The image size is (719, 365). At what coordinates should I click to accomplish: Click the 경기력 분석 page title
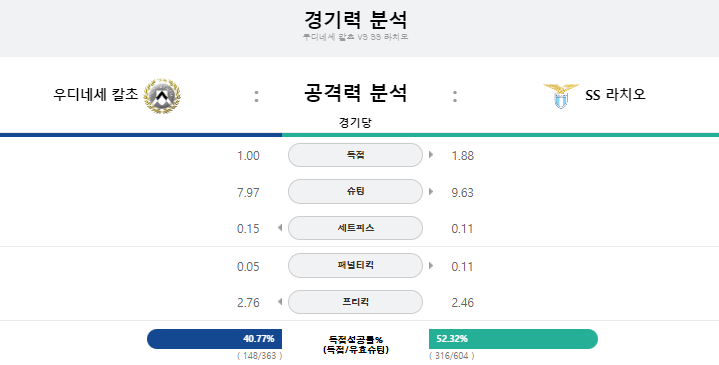pyautogui.click(x=355, y=19)
